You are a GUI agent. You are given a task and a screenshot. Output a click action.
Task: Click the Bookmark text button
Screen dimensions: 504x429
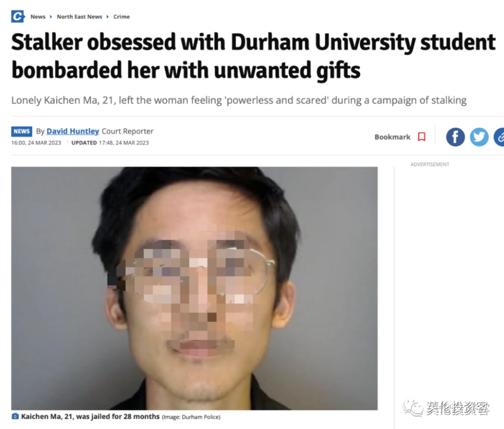click(x=392, y=137)
